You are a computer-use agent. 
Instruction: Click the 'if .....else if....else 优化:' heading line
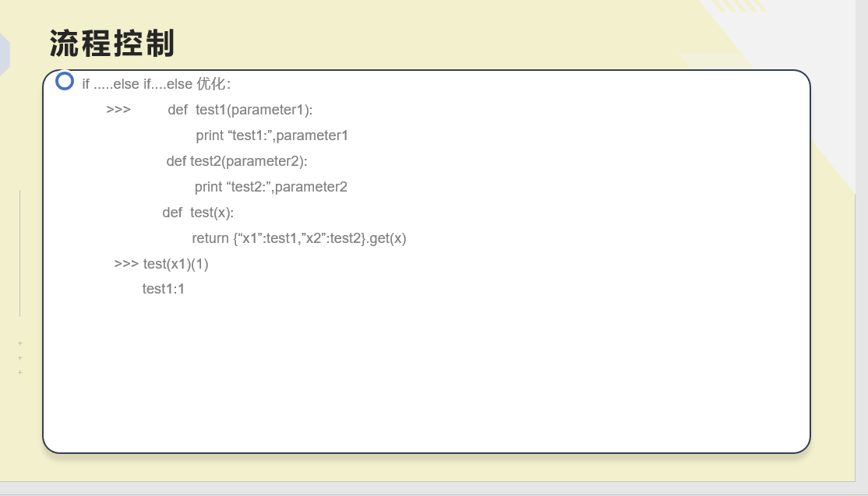156,84
